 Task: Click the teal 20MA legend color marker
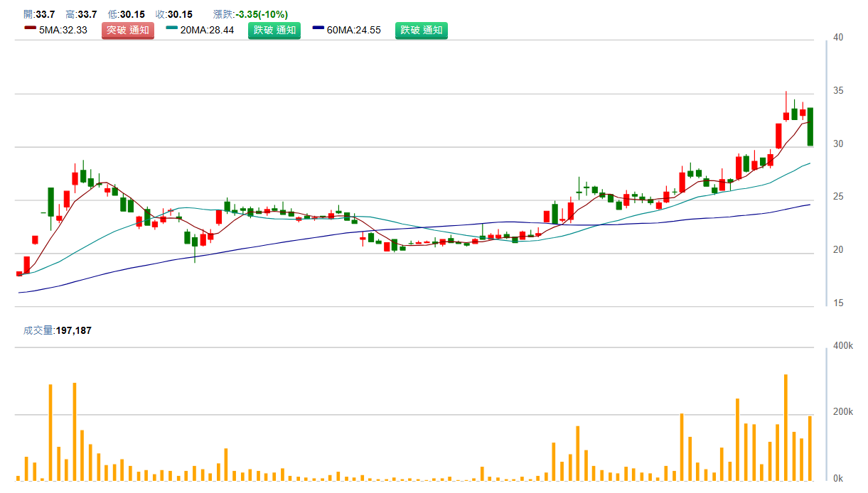[171, 28]
